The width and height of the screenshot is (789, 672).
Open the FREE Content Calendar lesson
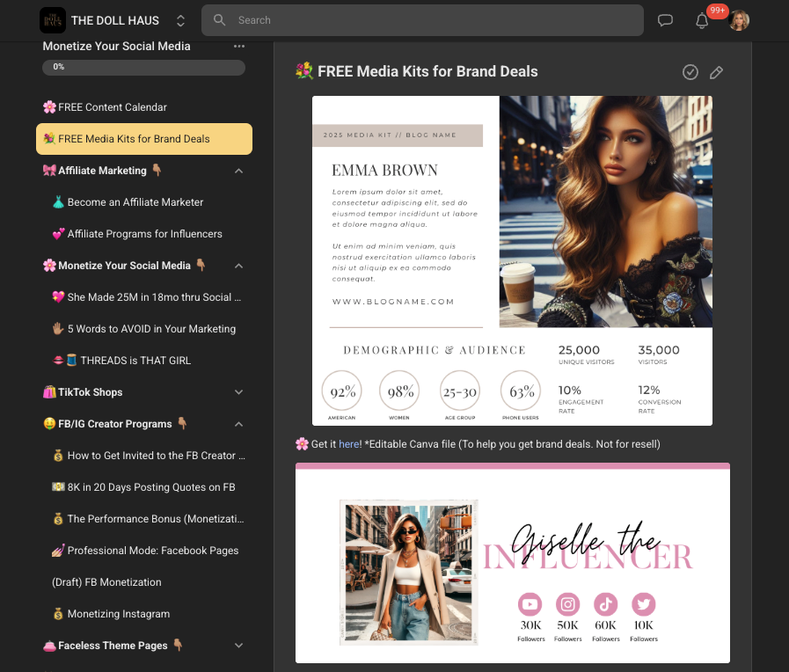(112, 107)
